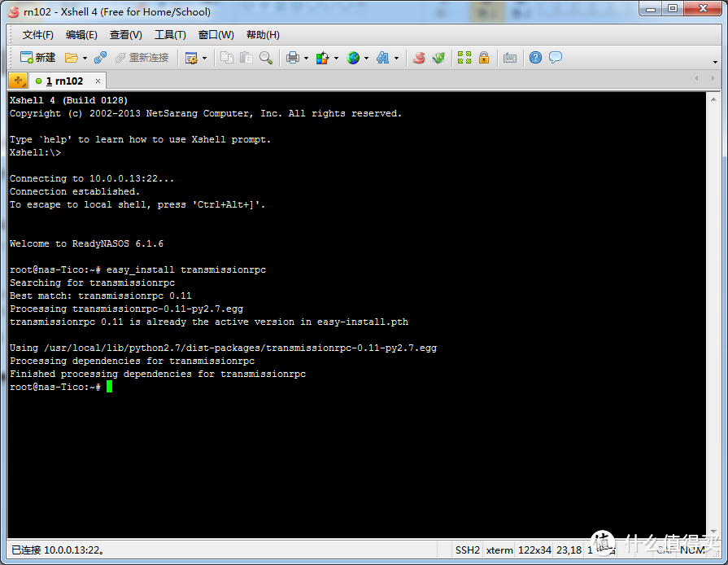Open the Window (窗口) menu
The height and width of the screenshot is (565, 728).
[x=216, y=35]
